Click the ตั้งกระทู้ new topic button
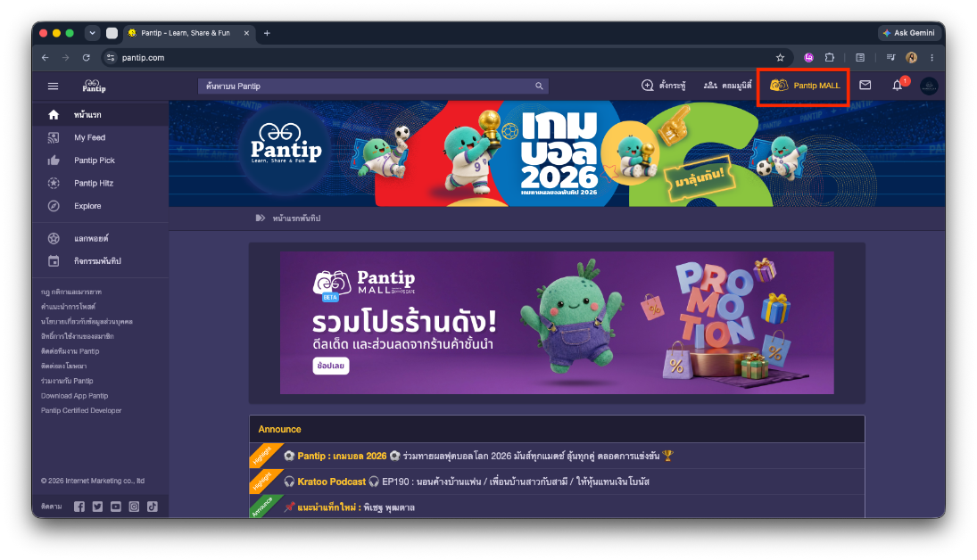The width and height of the screenshot is (977, 560). (663, 86)
